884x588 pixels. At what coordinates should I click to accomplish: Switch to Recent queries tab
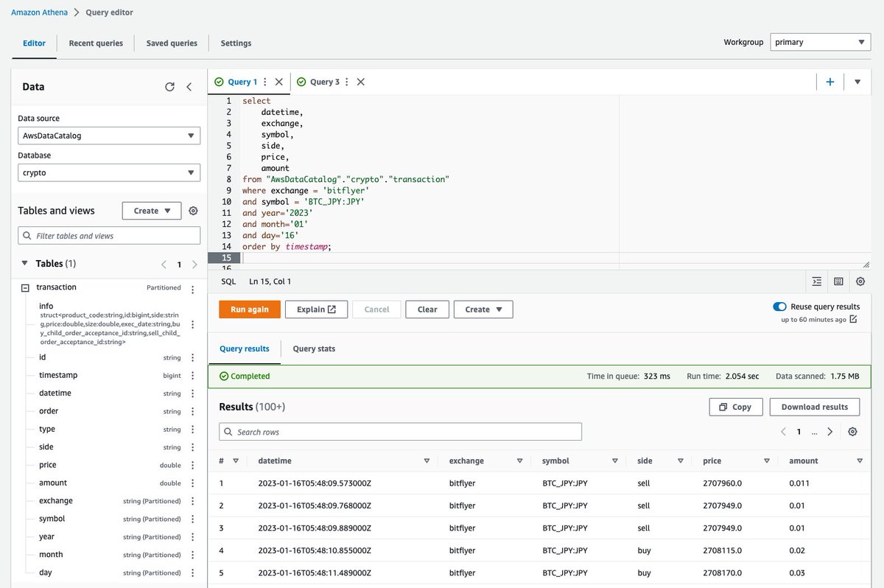click(96, 43)
